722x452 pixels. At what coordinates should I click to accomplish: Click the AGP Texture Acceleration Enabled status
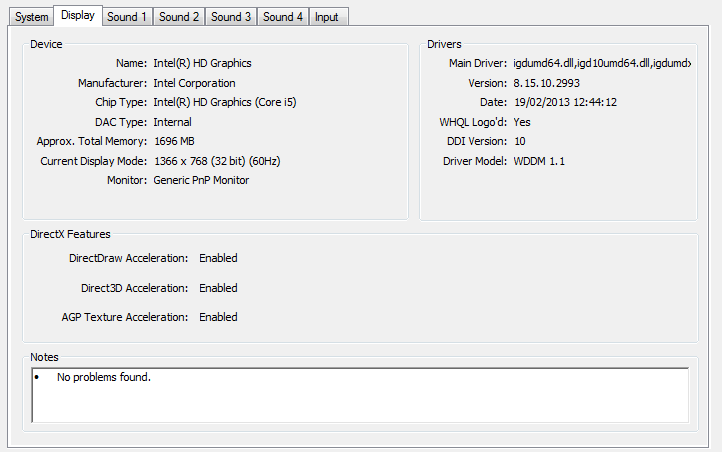[218, 317]
